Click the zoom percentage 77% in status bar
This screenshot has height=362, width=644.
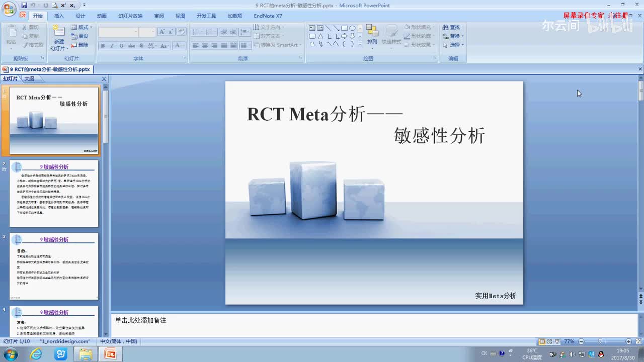569,341
